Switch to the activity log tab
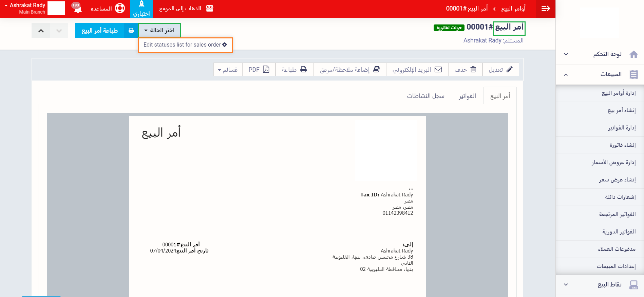This screenshot has width=644, height=297. [425, 96]
